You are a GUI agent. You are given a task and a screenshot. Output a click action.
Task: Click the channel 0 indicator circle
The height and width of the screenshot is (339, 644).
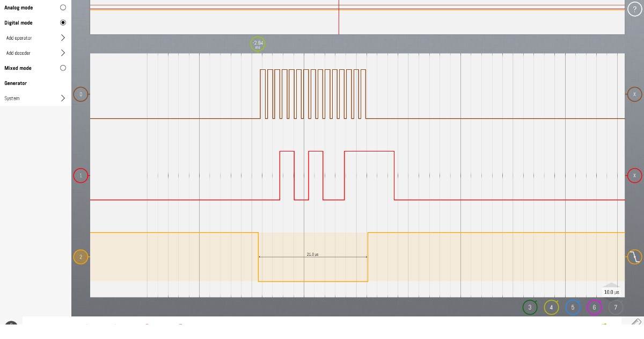coord(81,95)
